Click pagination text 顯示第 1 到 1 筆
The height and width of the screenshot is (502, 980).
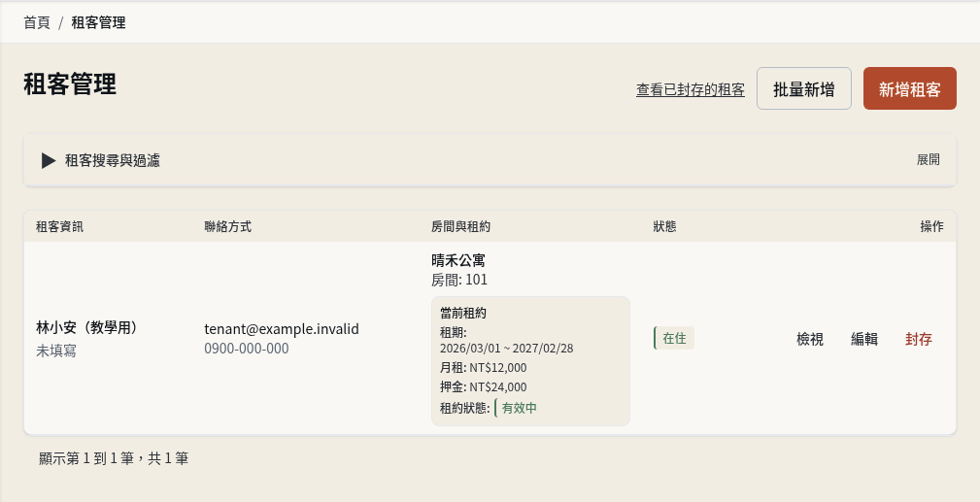click(86, 458)
